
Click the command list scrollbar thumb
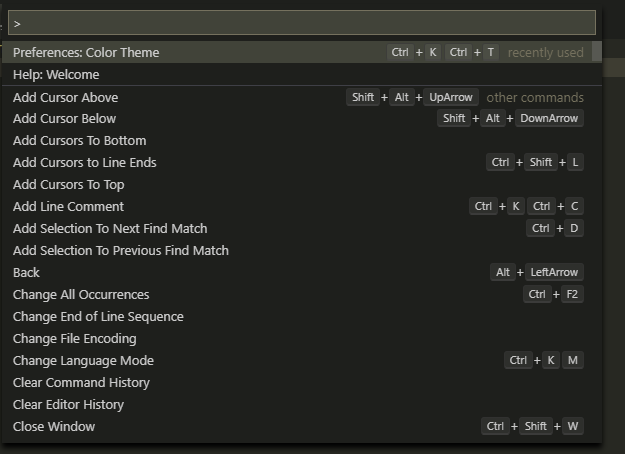click(597, 52)
